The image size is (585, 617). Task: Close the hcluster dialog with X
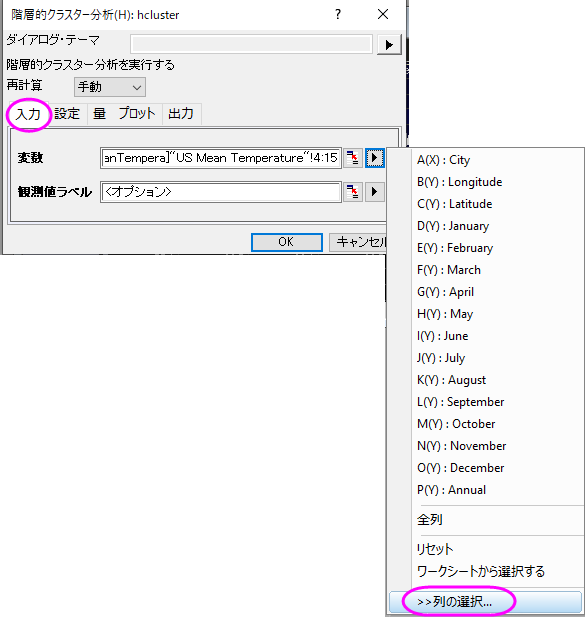[383, 15]
